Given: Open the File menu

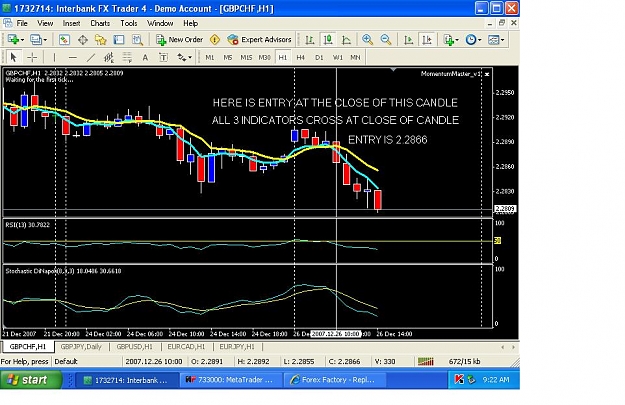Looking at the screenshot, I should (22, 24).
